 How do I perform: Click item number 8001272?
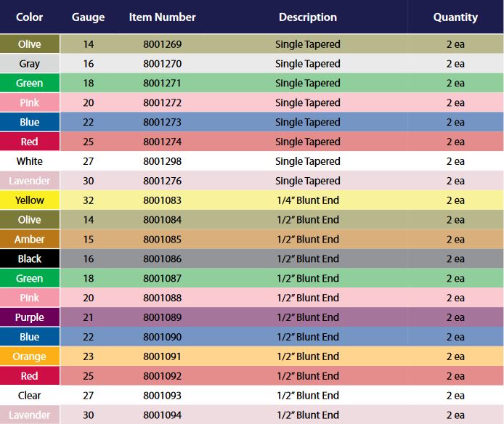coord(163,102)
